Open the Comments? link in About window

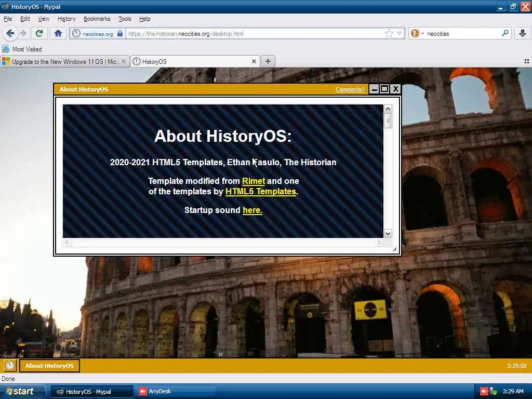click(350, 89)
